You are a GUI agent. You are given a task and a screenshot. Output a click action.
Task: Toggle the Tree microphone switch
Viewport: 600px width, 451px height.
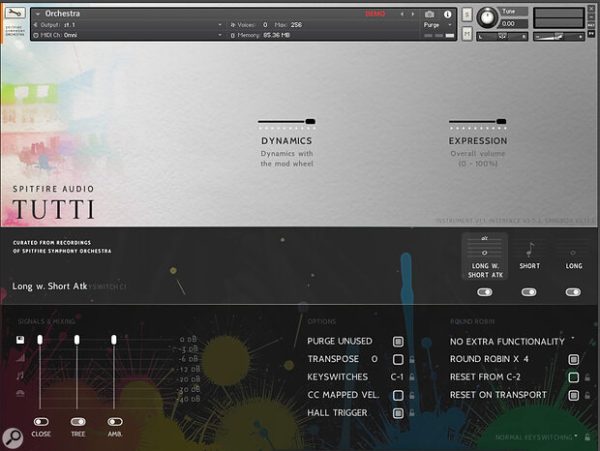click(78, 422)
